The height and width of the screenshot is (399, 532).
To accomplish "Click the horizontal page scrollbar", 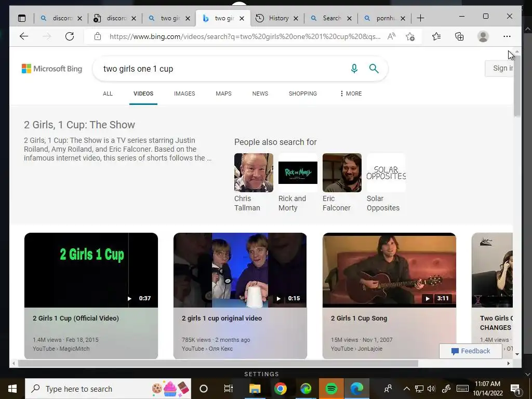I will pyautogui.click(x=218, y=363).
